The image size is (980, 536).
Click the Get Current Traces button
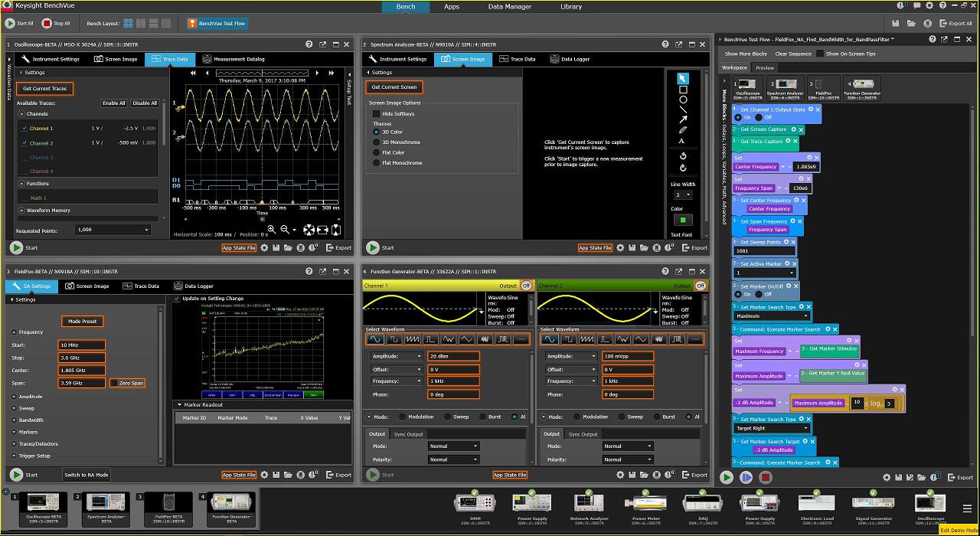pyautogui.click(x=44, y=89)
